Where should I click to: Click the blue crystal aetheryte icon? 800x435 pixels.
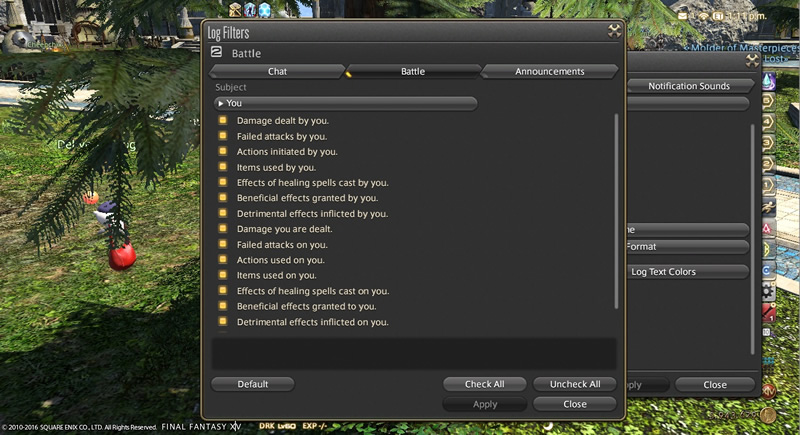click(768, 81)
